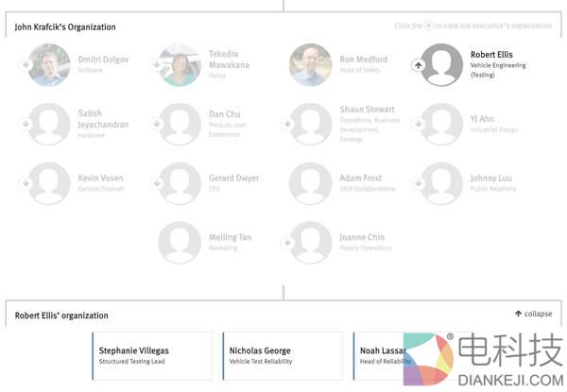Click the down arrow beside Johnny Luu
Image resolution: width=567 pixels, height=392 pixels.
[418, 182]
